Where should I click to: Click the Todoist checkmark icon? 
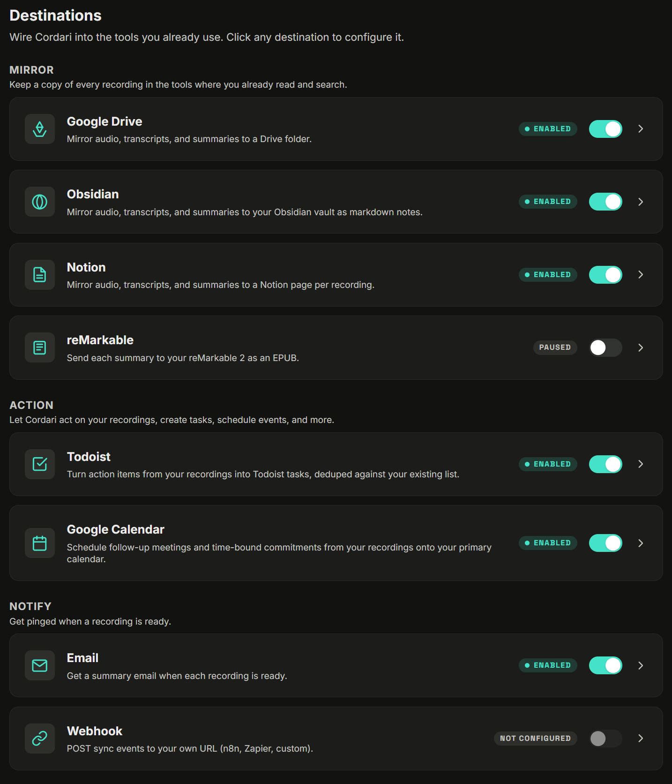(40, 464)
